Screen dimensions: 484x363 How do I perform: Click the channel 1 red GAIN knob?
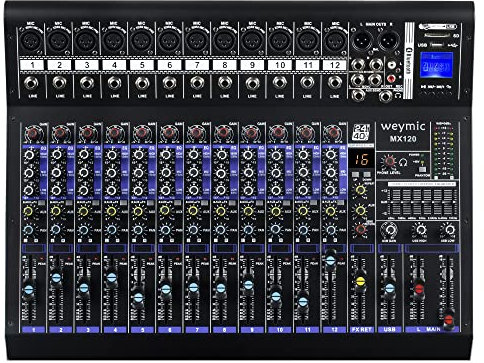pos(32,133)
